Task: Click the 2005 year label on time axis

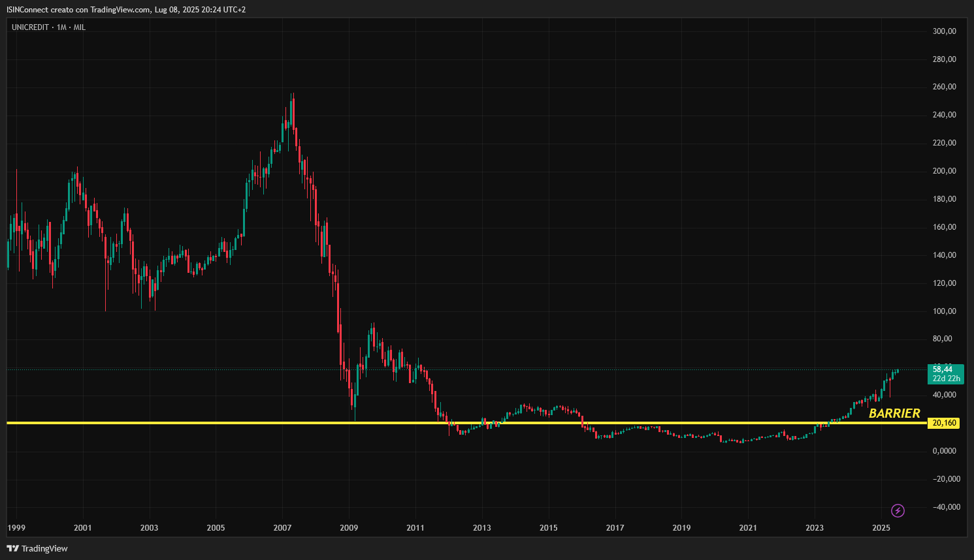Action: click(x=216, y=528)
